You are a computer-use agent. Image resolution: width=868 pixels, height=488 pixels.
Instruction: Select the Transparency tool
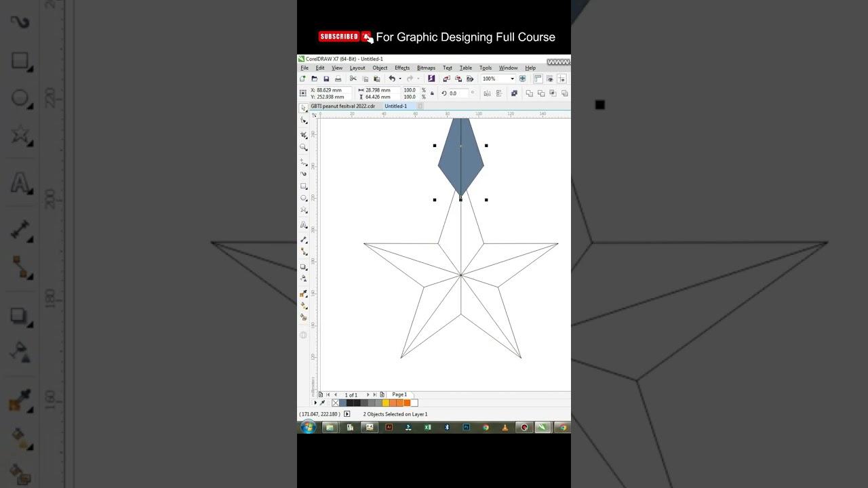[303, 279]
